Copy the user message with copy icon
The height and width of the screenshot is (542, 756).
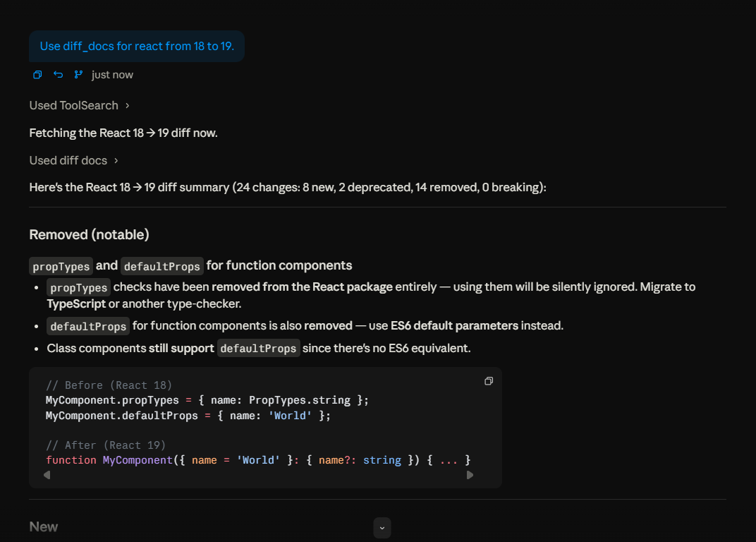coord(37,74)
